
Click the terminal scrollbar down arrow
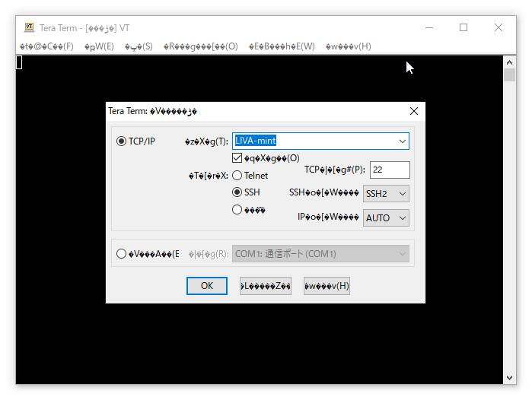[509, 378]
